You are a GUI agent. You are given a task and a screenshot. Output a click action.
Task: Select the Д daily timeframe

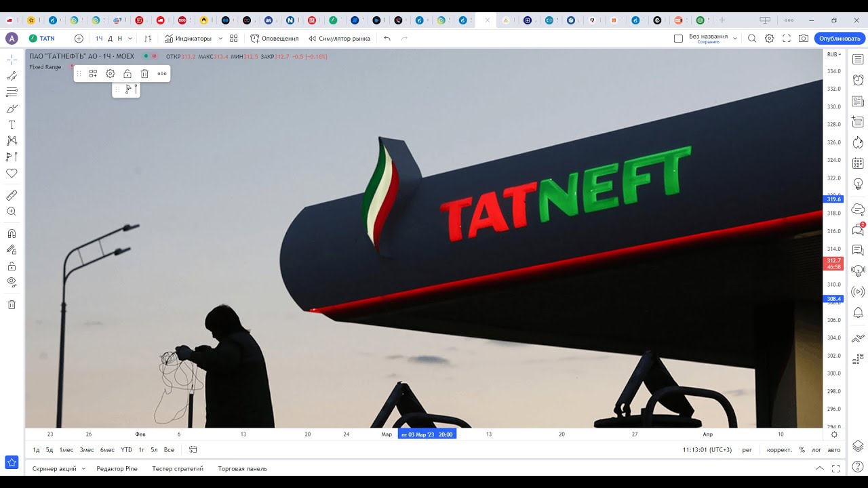(111, 39)
